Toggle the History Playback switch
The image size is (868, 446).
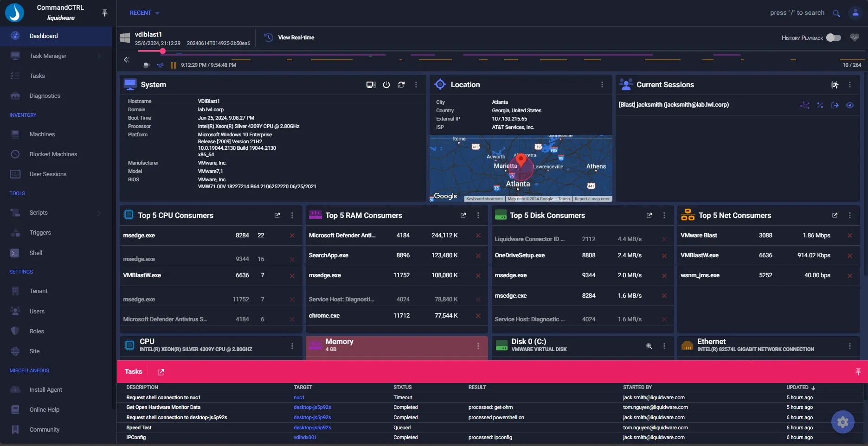pyautogui.click(x=834, y=38)
